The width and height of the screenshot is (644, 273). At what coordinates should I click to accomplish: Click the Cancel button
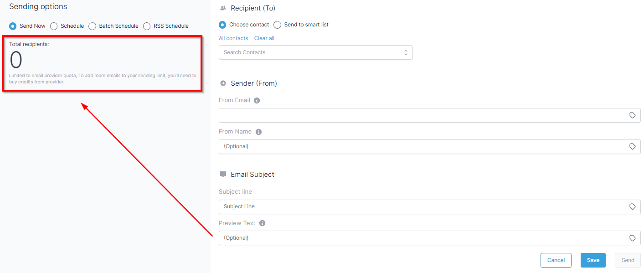point(556,260)
